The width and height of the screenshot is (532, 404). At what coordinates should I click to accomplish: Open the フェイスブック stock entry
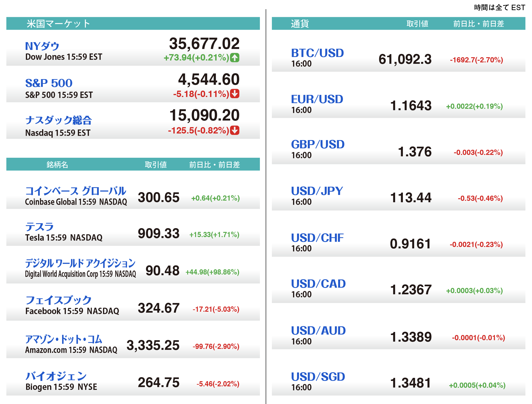click(58, 300)
